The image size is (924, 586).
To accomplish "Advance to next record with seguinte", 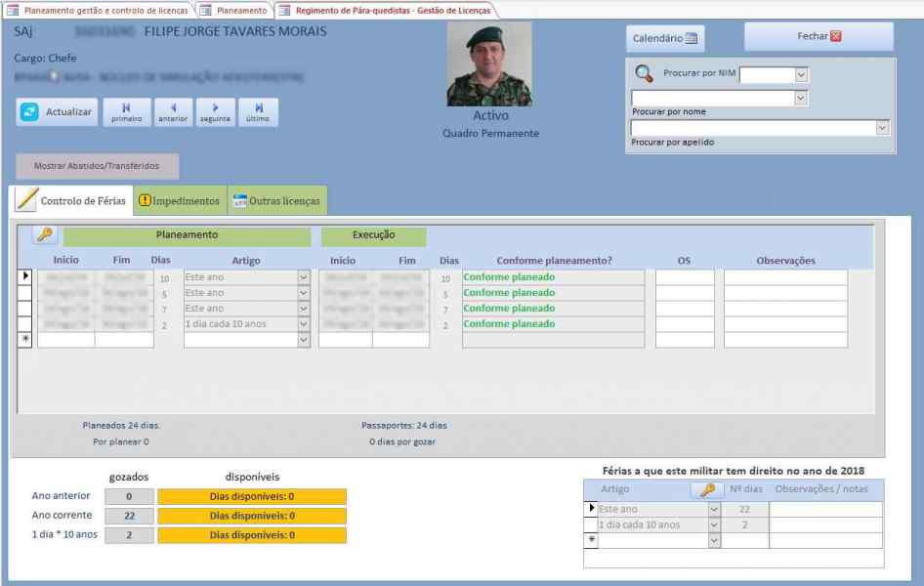I will [215, 112].
